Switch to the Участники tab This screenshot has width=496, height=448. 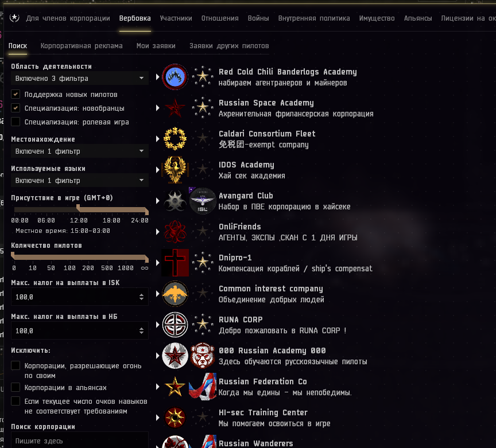176,18
